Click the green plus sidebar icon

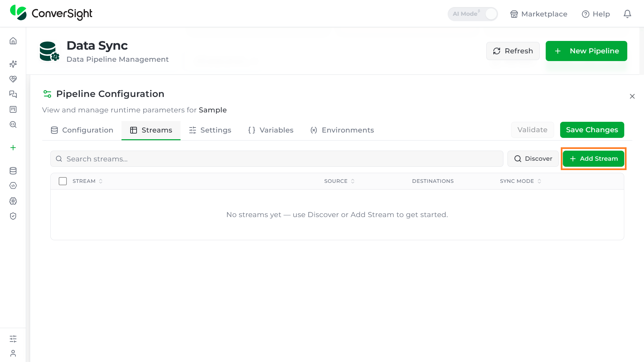tap(13, 148)
